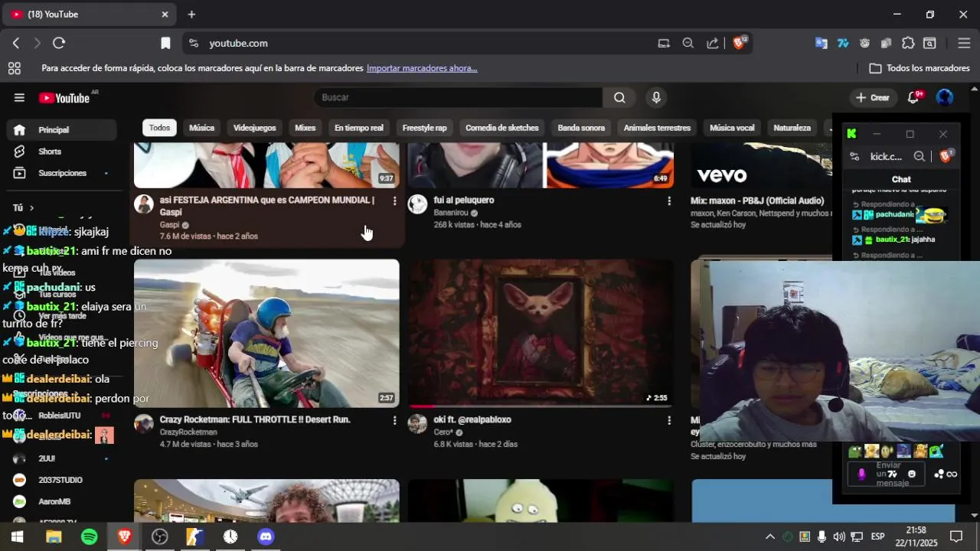The width and height of the screenshot is (980, 551).
Task: Open the YouTube hamburger guide menu
Action: [19, 97]
